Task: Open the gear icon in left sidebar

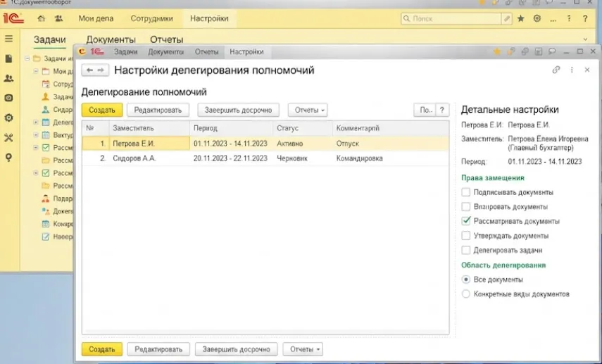Action: point(8,118)
